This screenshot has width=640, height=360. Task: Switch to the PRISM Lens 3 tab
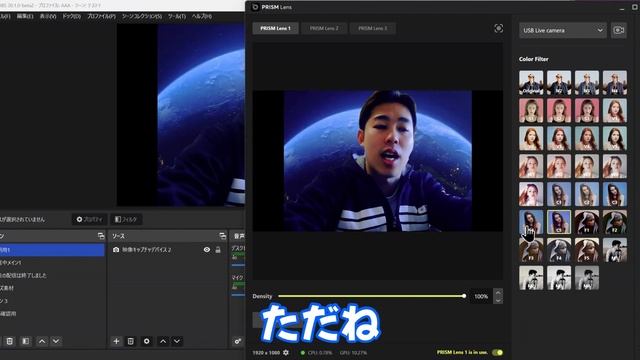coord(373,28)
